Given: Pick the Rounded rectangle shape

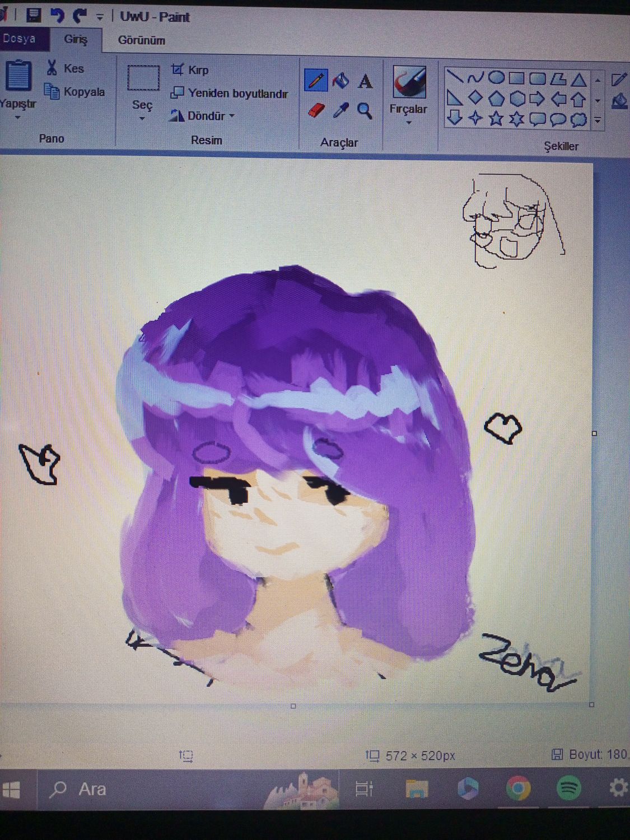Looking at the screenshot, I should [537, 78].
